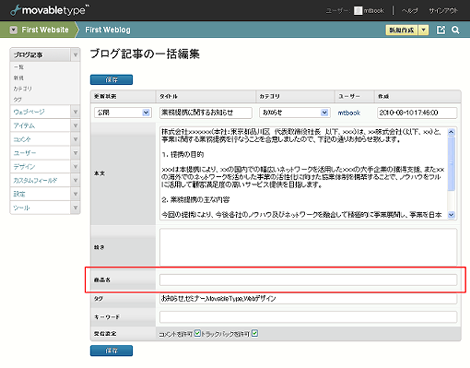Open the category dropdown
Screen dimensions: 470x368
coord(295,113)
